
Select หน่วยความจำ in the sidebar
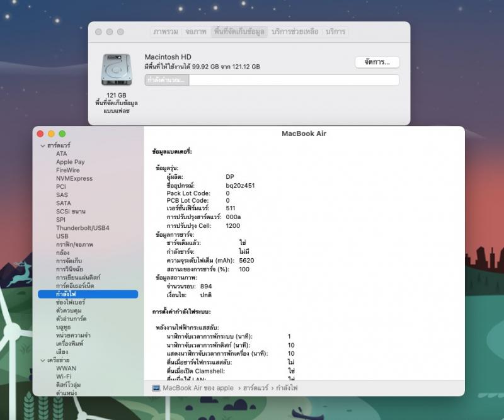pyautogui.click(x=73, y=335)
